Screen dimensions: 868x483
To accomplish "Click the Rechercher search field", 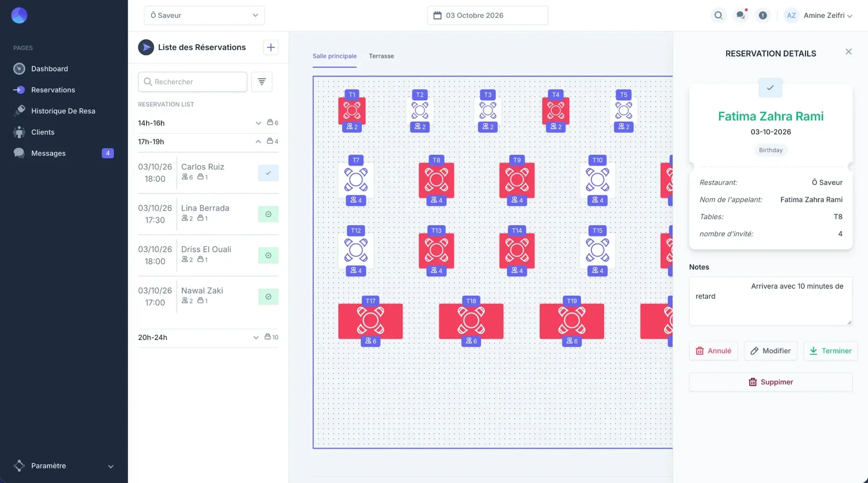I will pyautogui.click(x=192, y=82).
